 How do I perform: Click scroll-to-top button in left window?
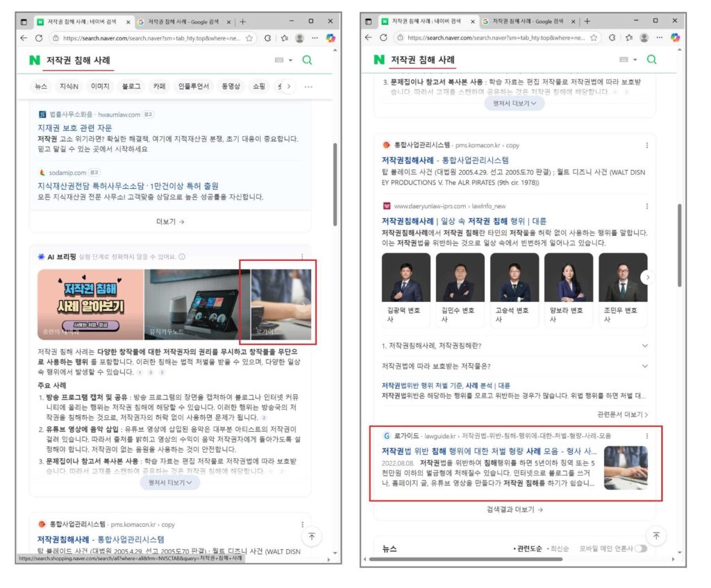click(x=312, y=537)
